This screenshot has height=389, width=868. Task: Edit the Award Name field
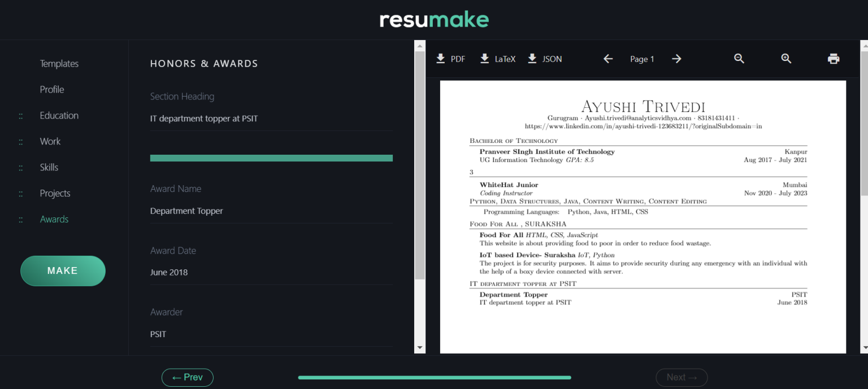[271, 211]
